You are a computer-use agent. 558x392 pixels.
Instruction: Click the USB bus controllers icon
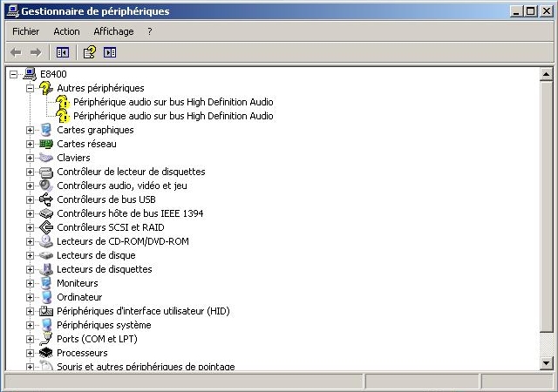coord(46,199)
